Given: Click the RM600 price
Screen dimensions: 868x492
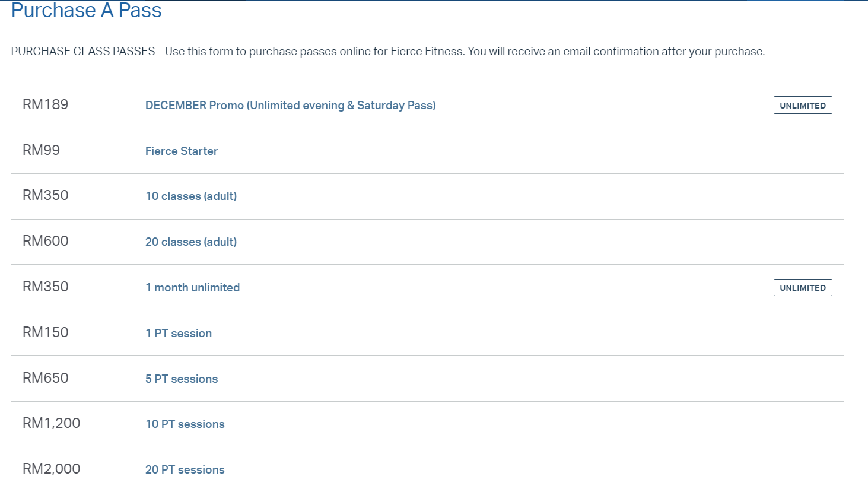Looking at the screenshot, I should click(x=45, y=241).
